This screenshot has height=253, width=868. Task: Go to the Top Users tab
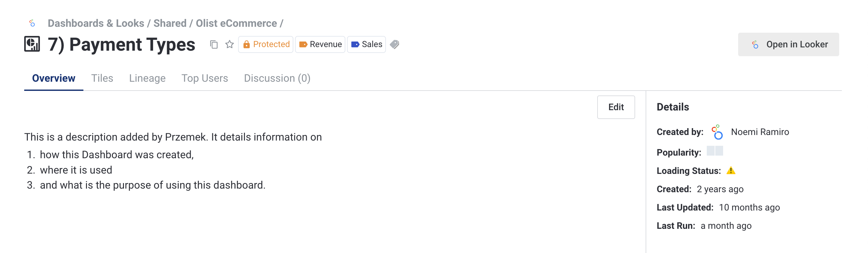tap(204, 78)
